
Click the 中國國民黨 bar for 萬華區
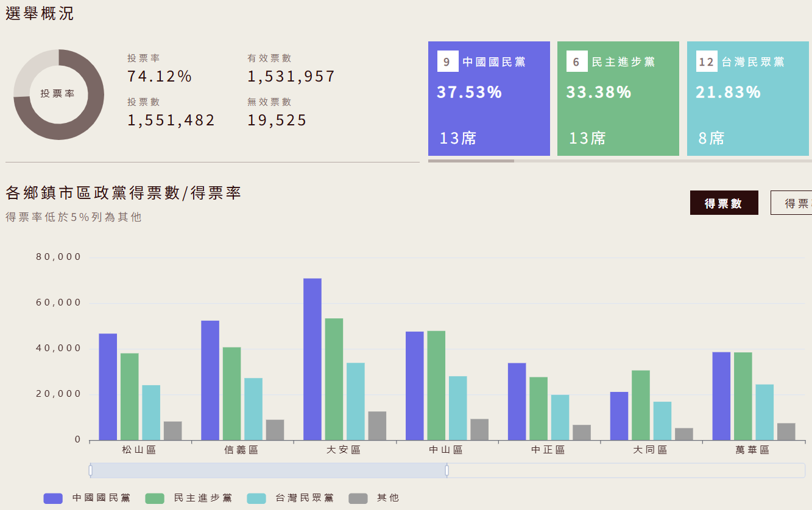[721, 396]
